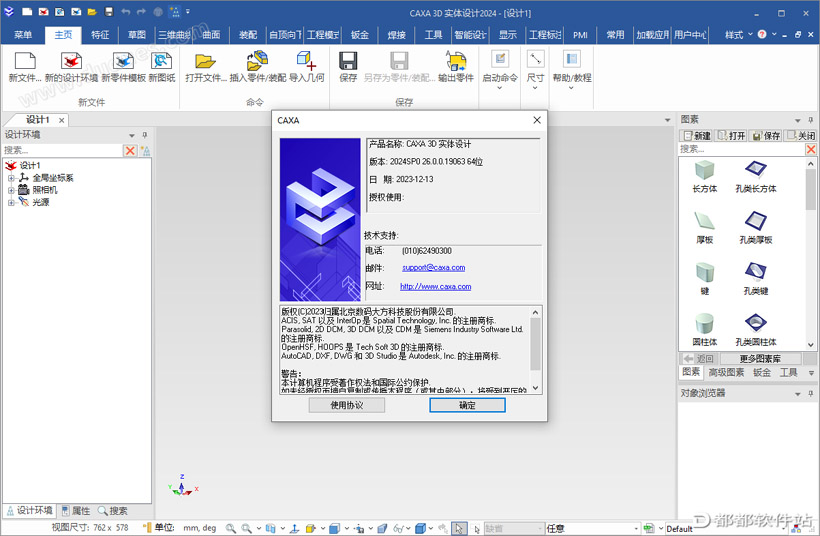Click the license text scrollbar in CAXA dialog
820x536 pixels.
[535, 350]
